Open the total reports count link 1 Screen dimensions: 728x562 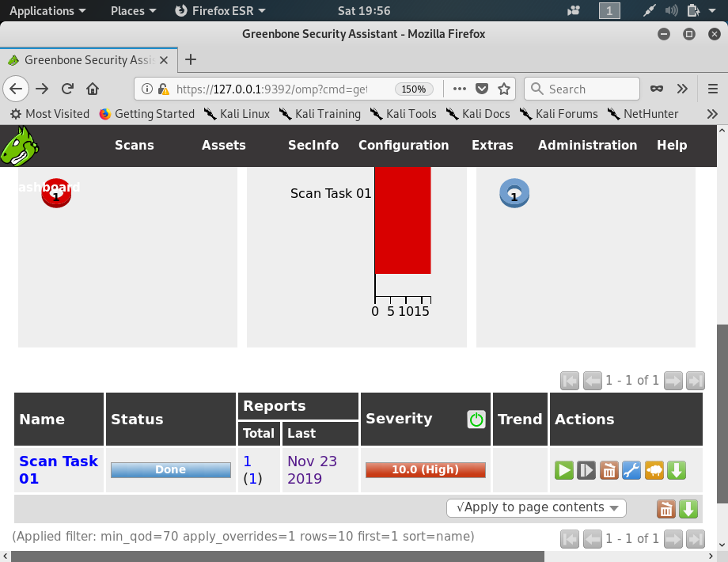248,461
